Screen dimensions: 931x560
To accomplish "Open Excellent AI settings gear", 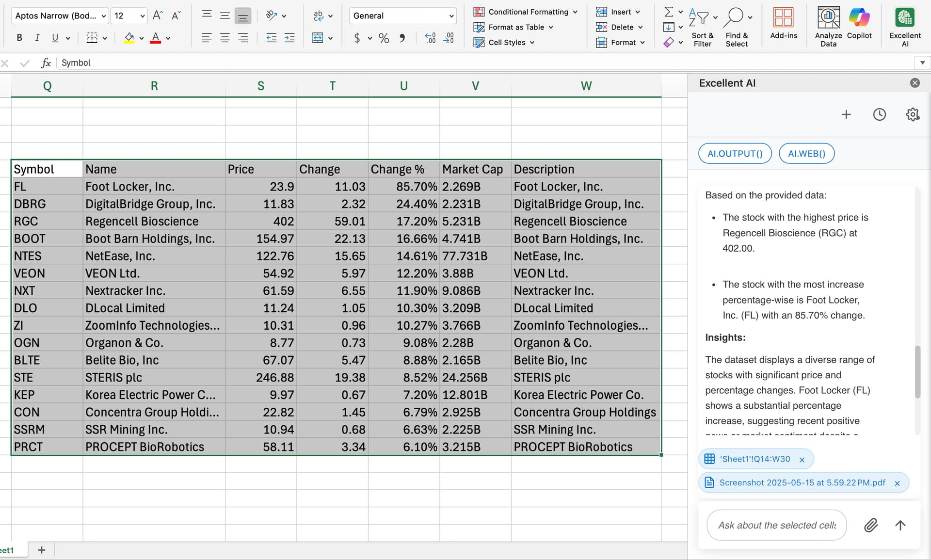I will (x=912, y=114).
